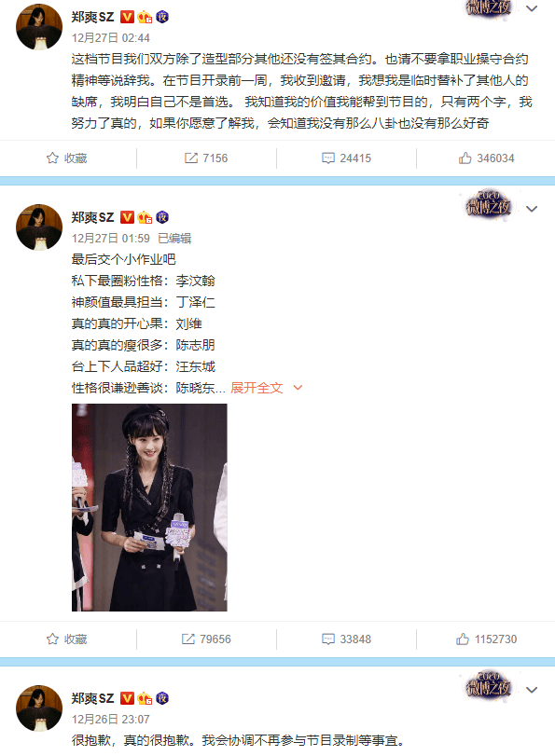Click the crown membership icon on the 01:59 post
The image size is (555, 756).
tap(145, 218)
